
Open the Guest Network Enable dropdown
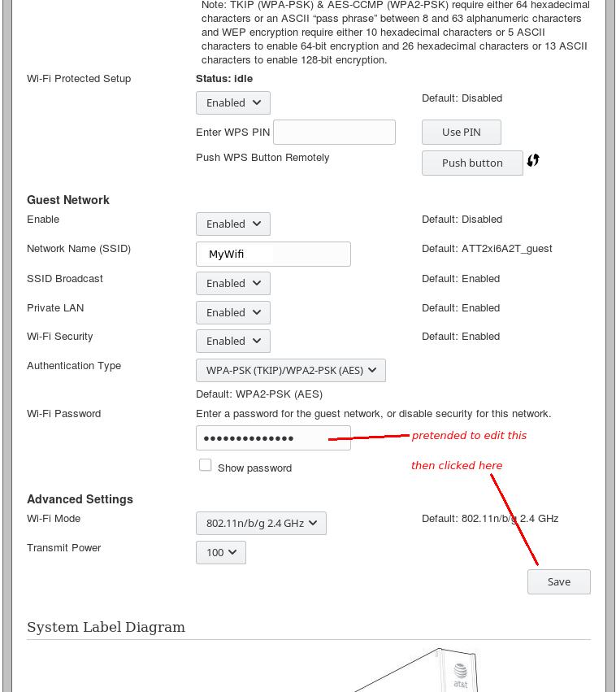(x=233, y=224)
